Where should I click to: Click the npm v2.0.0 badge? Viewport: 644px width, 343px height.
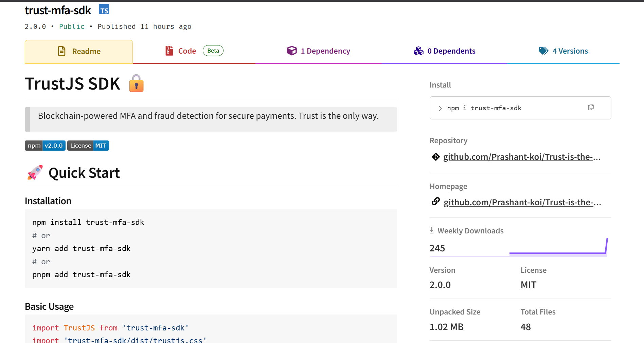pyautogui.click(x=45, y=146)
